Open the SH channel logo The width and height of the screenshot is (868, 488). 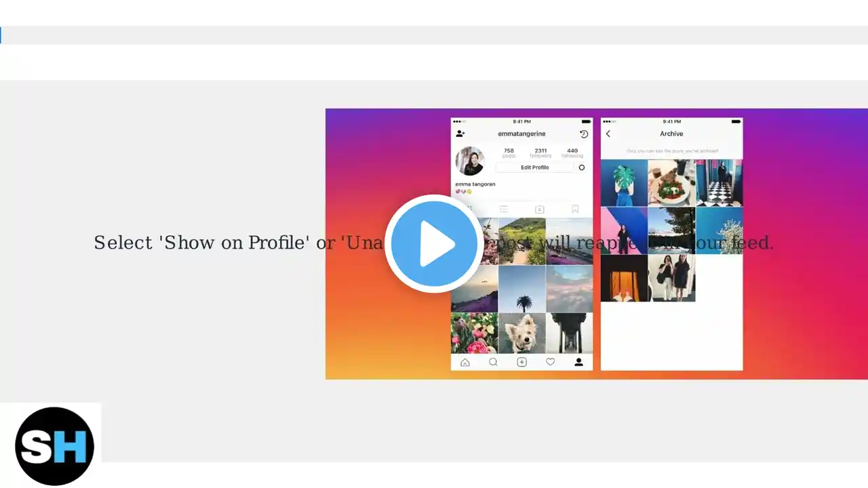[54, 446]
